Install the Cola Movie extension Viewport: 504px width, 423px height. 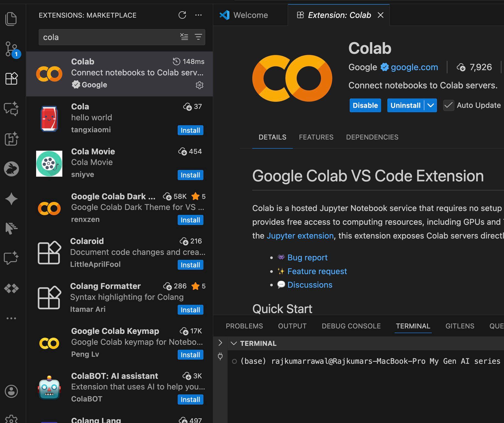[x=190, y=175]
